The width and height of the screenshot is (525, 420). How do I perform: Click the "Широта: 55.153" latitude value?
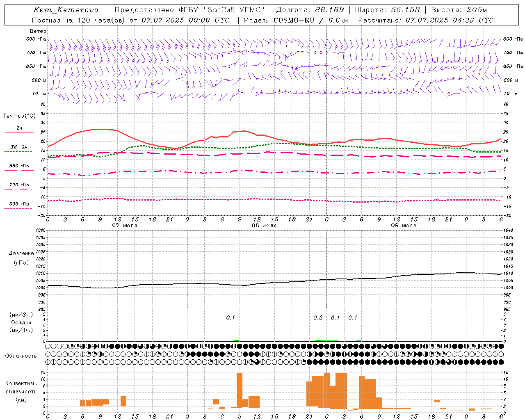point(387,10)
